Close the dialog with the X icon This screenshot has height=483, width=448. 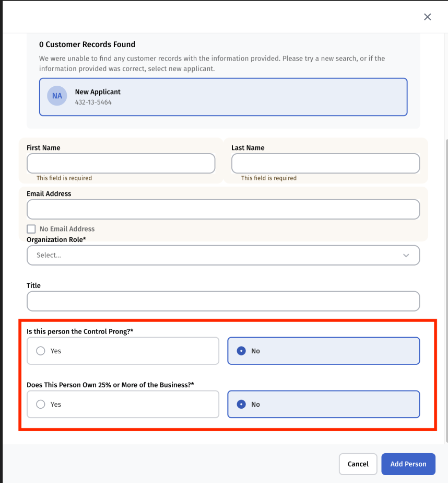pyautogui.click(x=427, y=17)
